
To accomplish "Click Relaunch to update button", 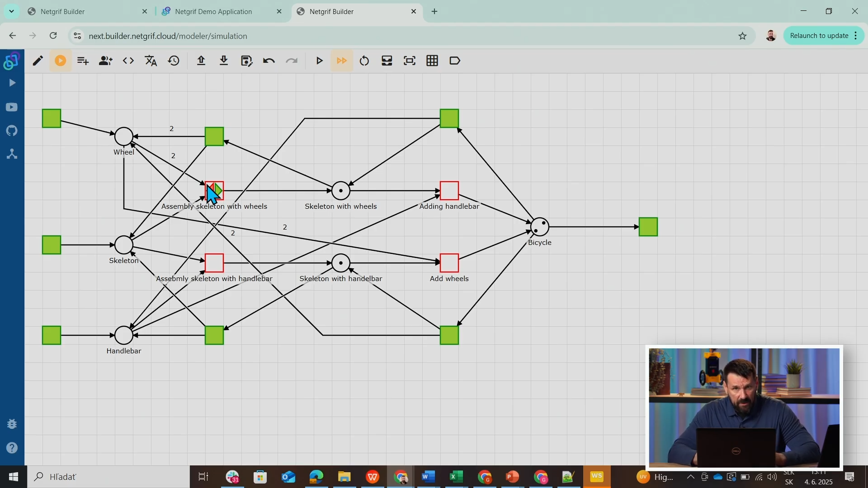I will tap(824, 36).
